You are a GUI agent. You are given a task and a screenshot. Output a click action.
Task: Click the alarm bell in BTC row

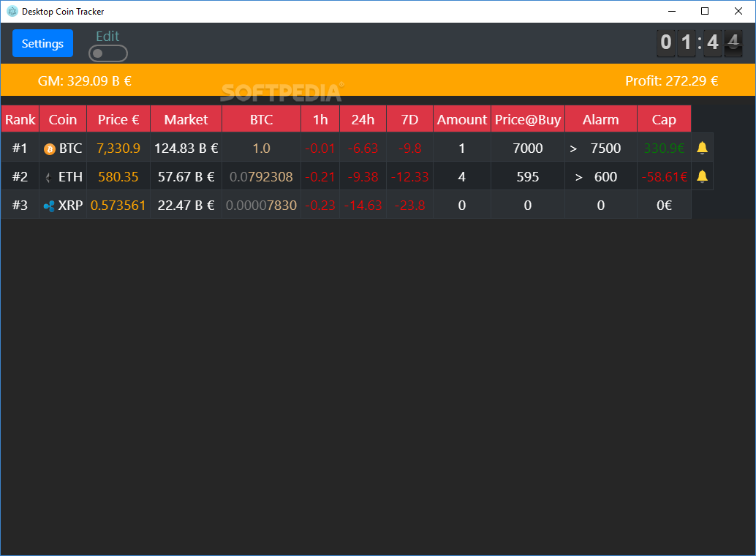[702, 148]
